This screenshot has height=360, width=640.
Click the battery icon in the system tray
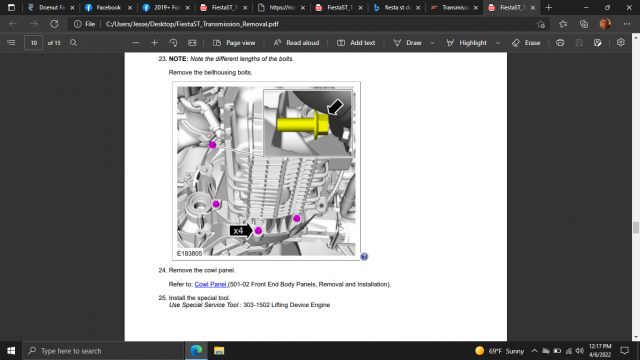(557, 351)
